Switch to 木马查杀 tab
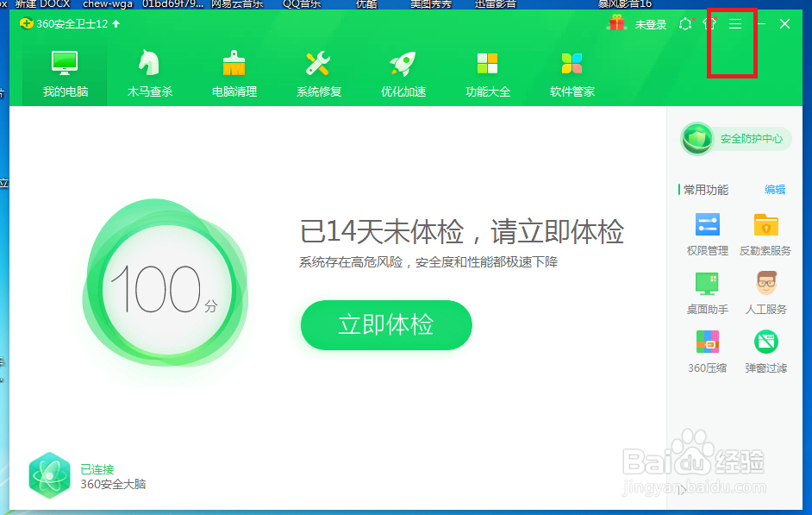This screenshot has width=812, height=515. tap(150, 74)
